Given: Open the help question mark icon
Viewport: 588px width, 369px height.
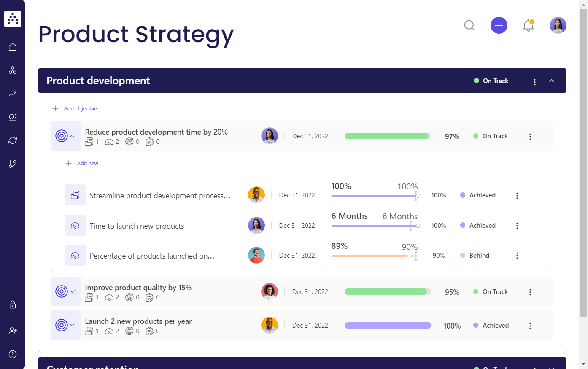Looking at the screenshot, I should pyautogui.click(x=13, y=354).
